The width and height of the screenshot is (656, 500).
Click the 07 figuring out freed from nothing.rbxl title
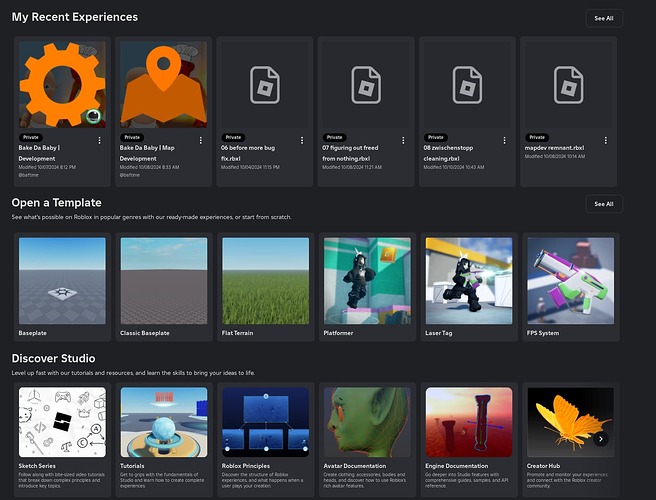[350, 153]
